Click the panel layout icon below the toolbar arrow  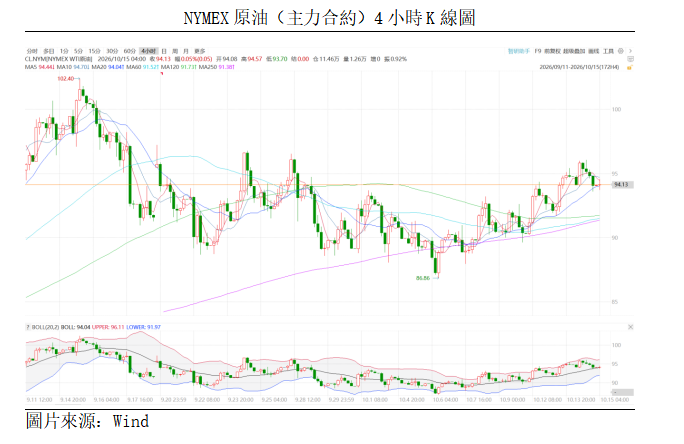(630, 59)
